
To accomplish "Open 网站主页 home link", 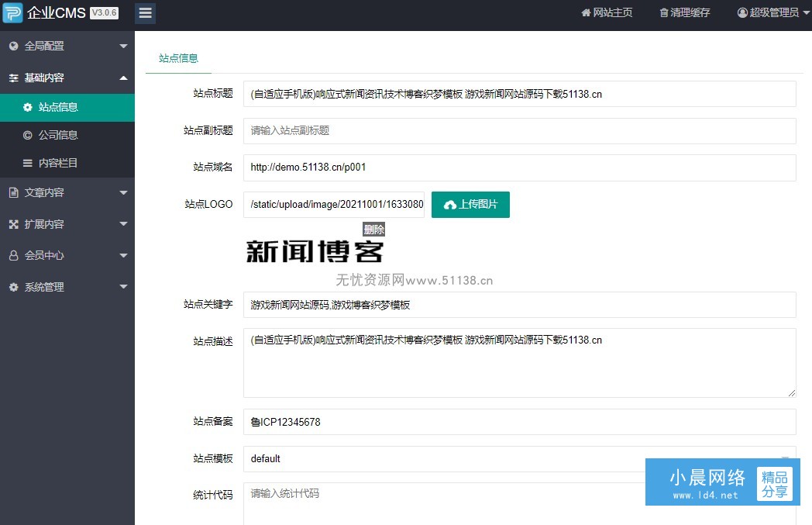I will [607, 13].
